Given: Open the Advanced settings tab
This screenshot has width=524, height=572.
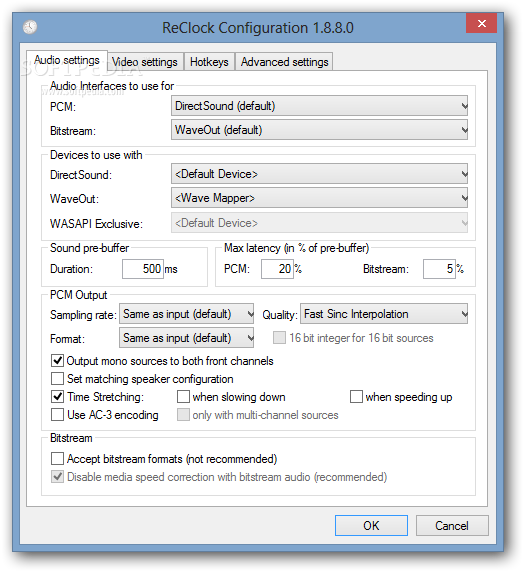Looking at the screenshot, I should (284, 62).
